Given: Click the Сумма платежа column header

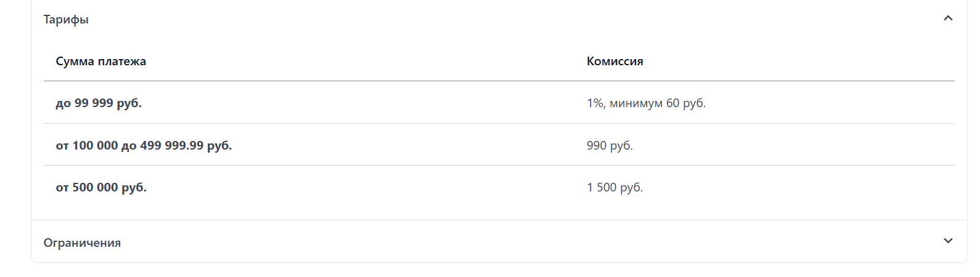Looking at the screenshot, I should tap(100, 62).
